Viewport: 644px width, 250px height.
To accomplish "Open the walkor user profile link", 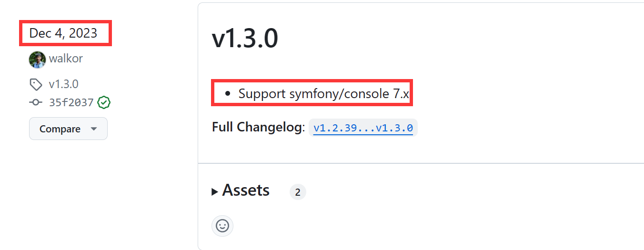I will coord(66,59).
